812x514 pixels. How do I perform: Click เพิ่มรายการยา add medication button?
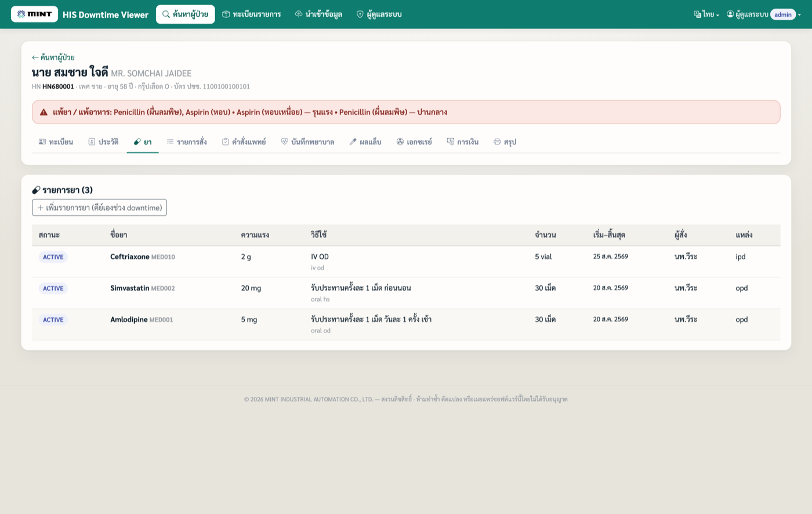tap(99, 208)
